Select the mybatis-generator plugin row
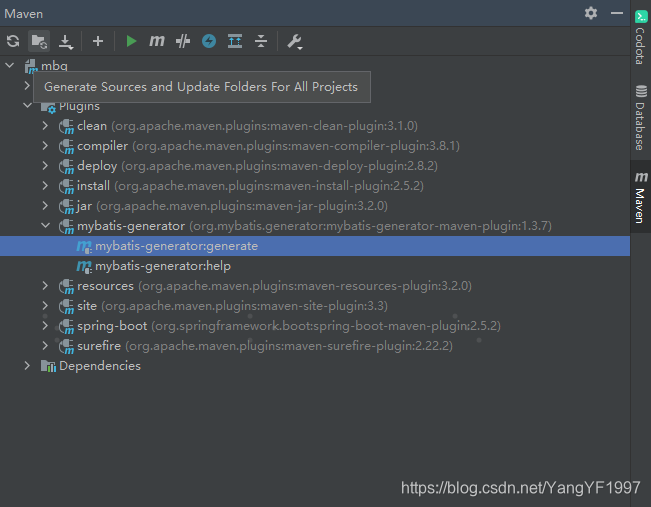Viewport: 651px width, 507px height. pyautogui.click(x=315, y=226)
